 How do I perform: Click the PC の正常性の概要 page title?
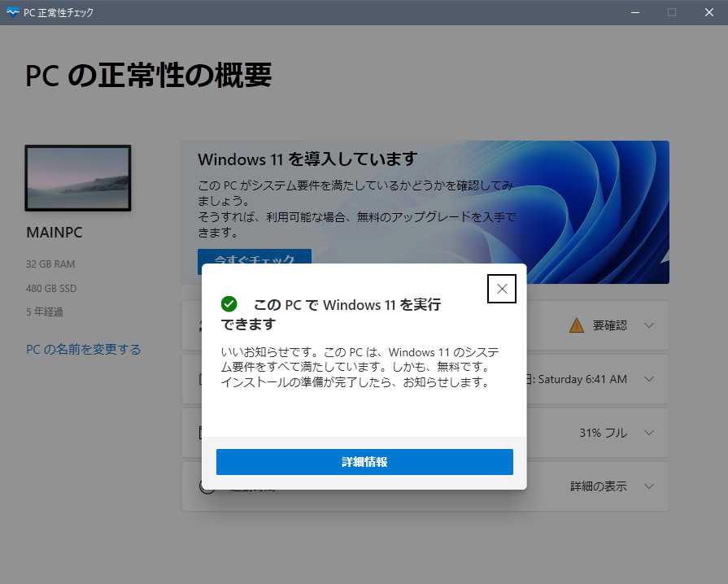[149, 75]
